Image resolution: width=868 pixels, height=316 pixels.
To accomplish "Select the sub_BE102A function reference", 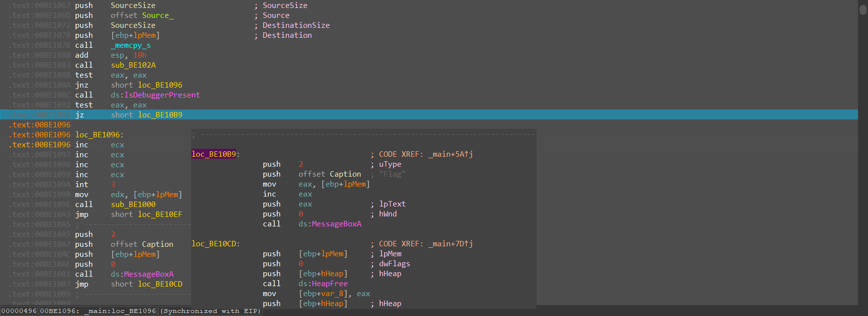I will pos(133,65).
